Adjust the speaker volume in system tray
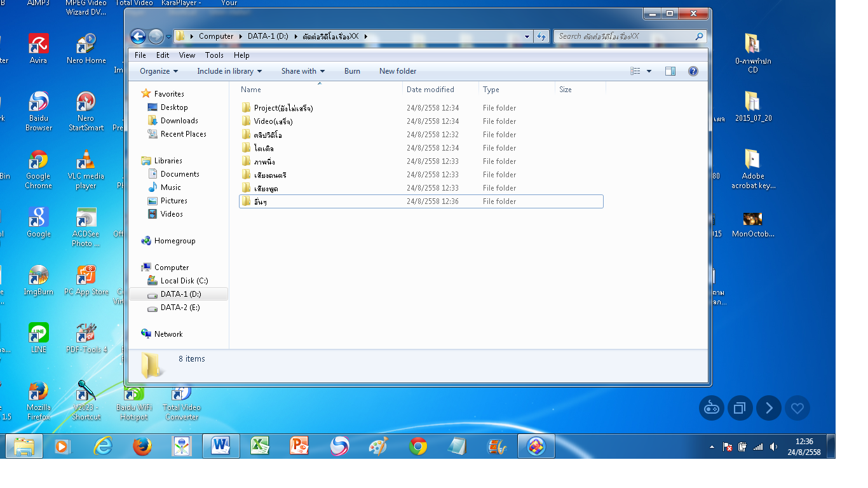The width and height of the screenshot is (868, 488). pyautogui.click(x=773, y=446)
